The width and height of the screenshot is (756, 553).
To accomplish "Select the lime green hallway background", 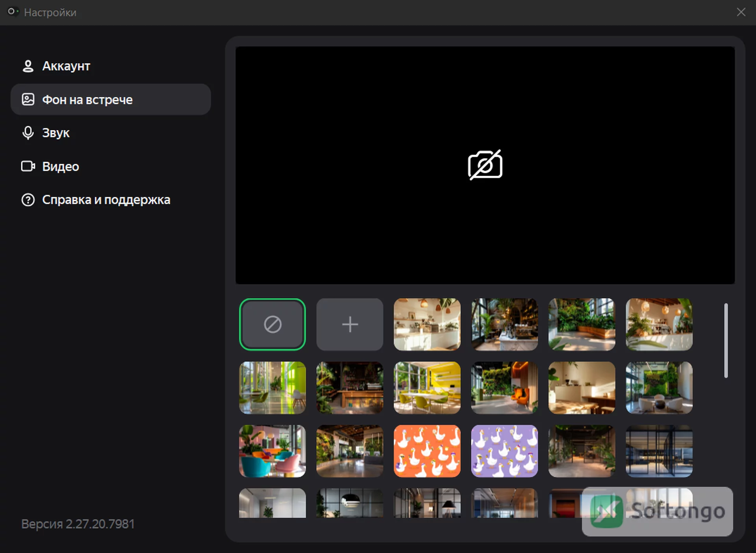I will tap(272, 388).
